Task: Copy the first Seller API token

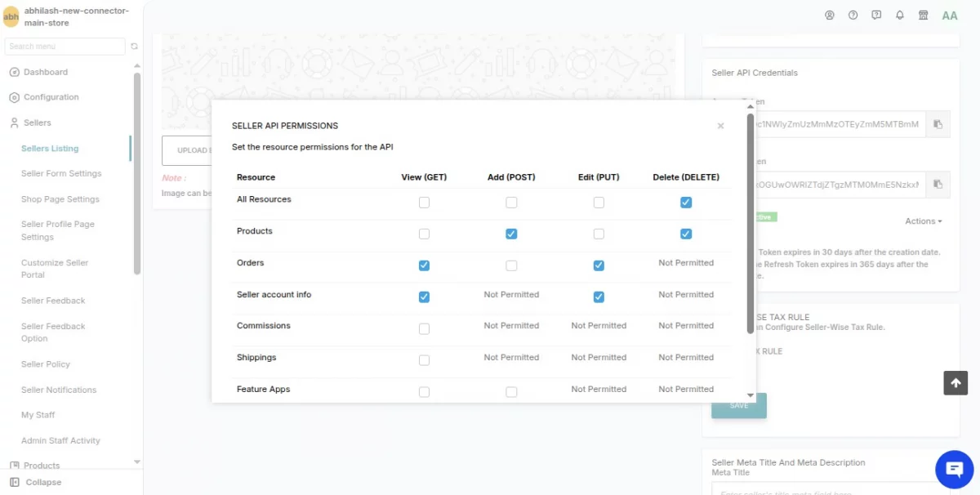Action: click(x=938, y=124)
